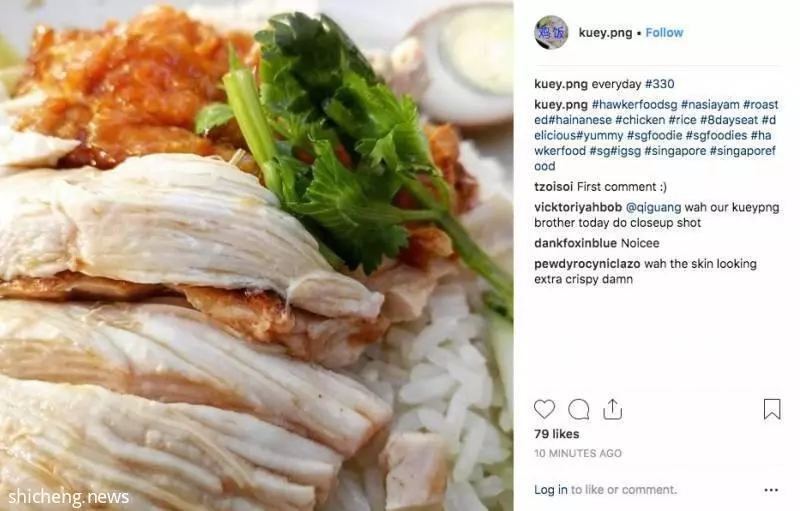Click Log in to like or comment
800x511 pixels.
pyautogui.click(x=551, y=490)
